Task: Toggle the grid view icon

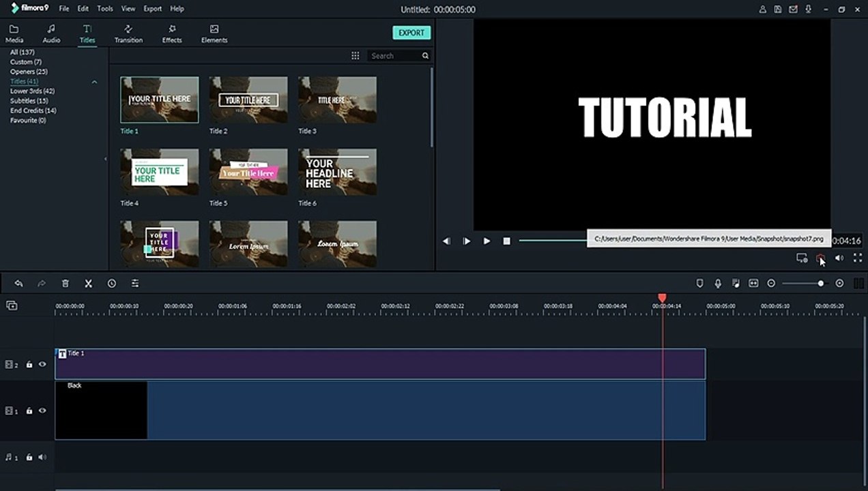Action: [355, 56]
